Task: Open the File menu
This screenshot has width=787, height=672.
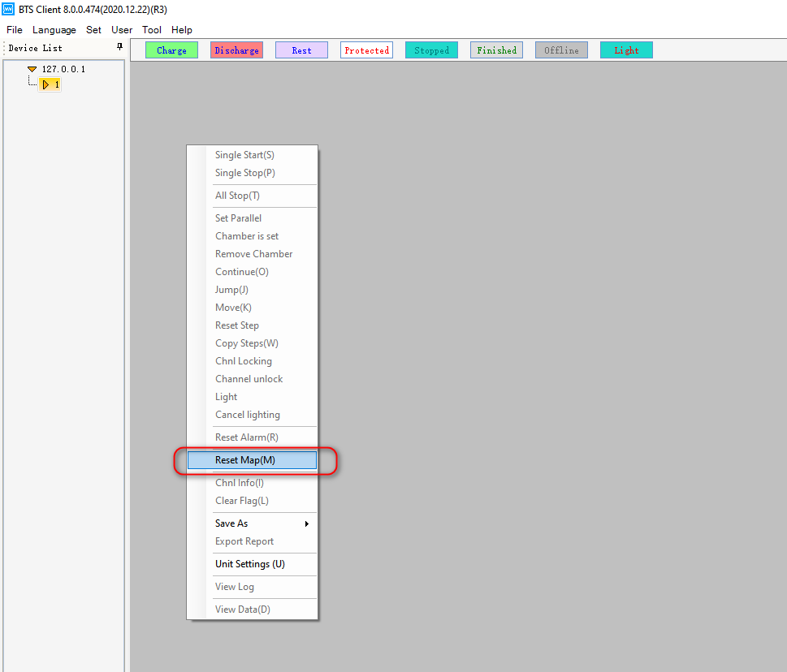Action: 15,30
